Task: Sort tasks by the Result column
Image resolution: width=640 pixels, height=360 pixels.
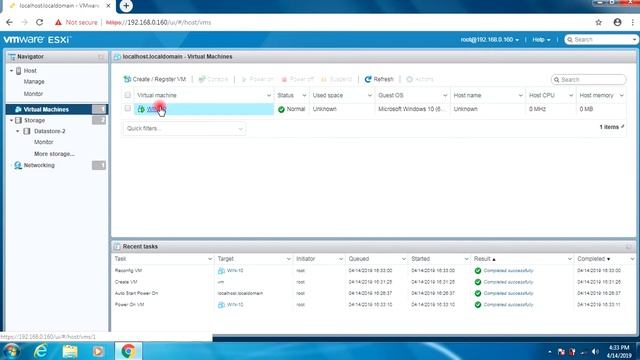Action: (482, 259)
